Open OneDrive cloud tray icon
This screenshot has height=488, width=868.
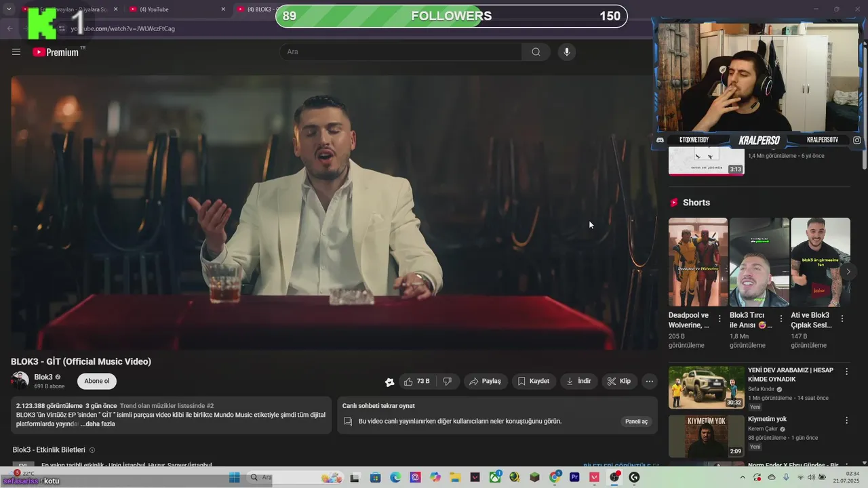[772, 478]
